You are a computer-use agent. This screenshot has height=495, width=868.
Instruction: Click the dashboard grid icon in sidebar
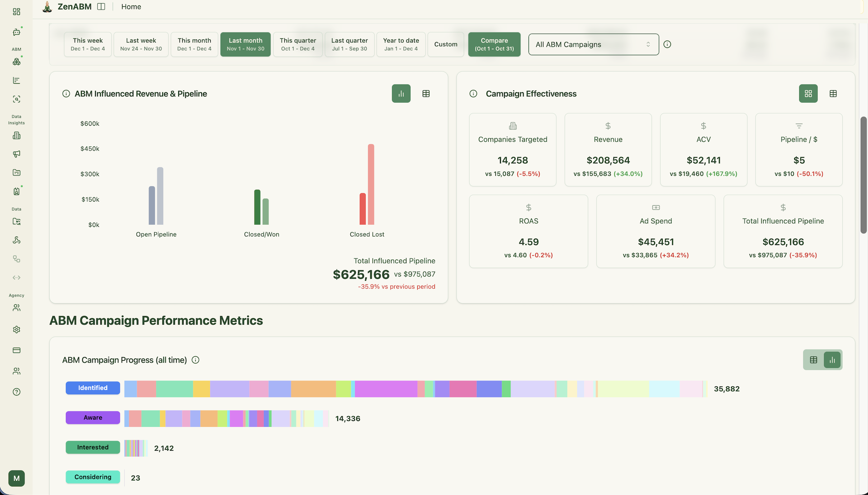pyautogui.click(x=17, y=12)
